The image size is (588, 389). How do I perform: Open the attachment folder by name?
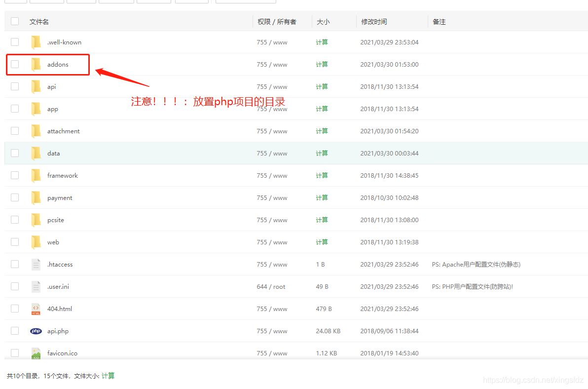pos(63,131)
